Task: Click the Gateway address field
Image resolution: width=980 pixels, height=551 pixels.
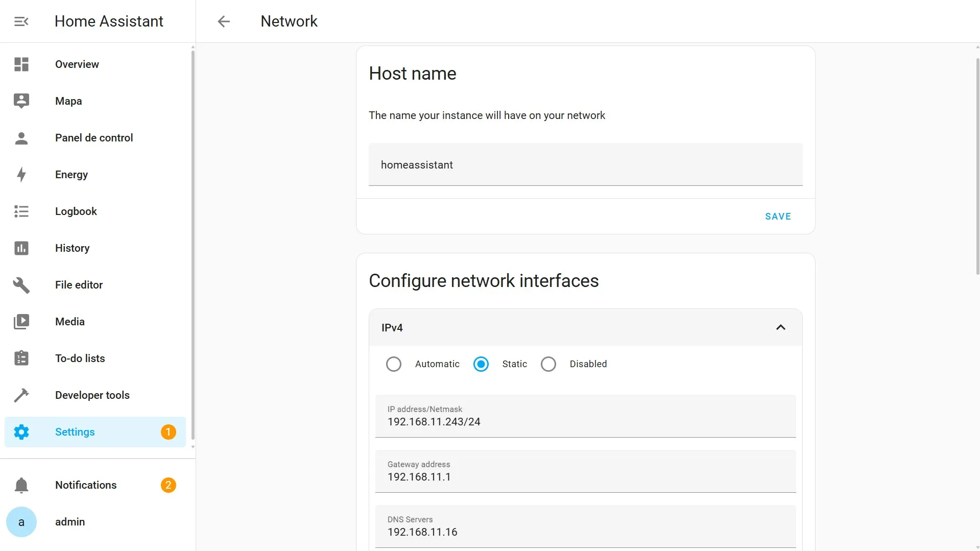Action: (x=585, y=471)
